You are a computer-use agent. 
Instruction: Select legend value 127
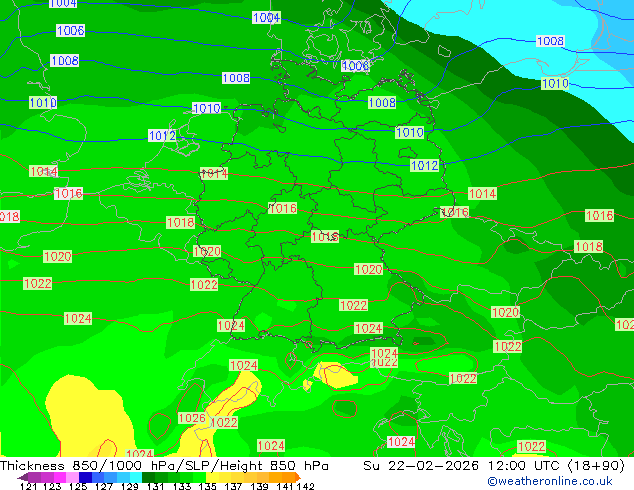pos(104,486)
